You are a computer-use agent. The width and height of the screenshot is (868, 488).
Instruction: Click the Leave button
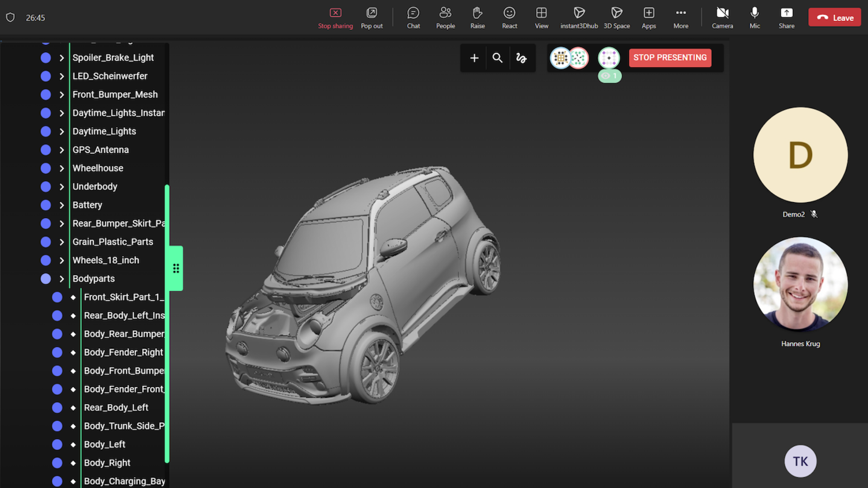click(x=834, y=17)
